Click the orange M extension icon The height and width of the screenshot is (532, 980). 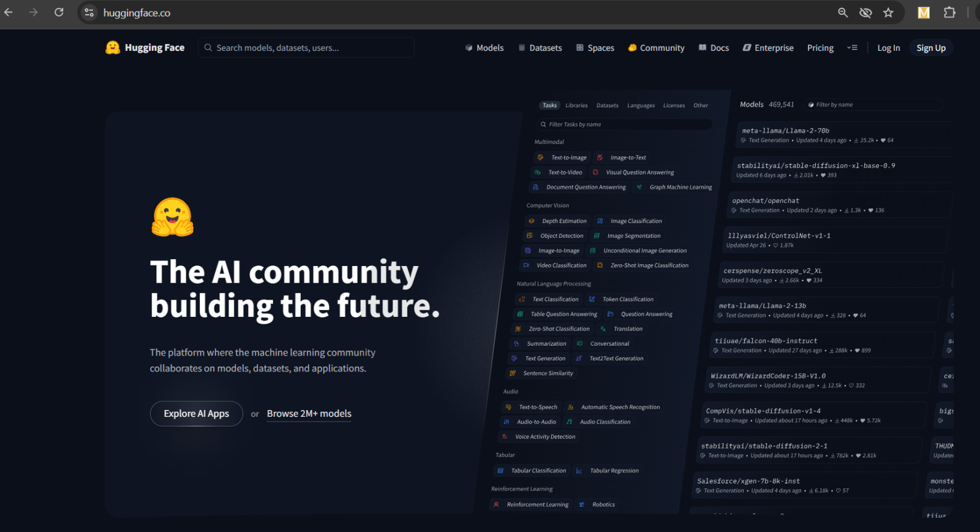pos(924,13)
